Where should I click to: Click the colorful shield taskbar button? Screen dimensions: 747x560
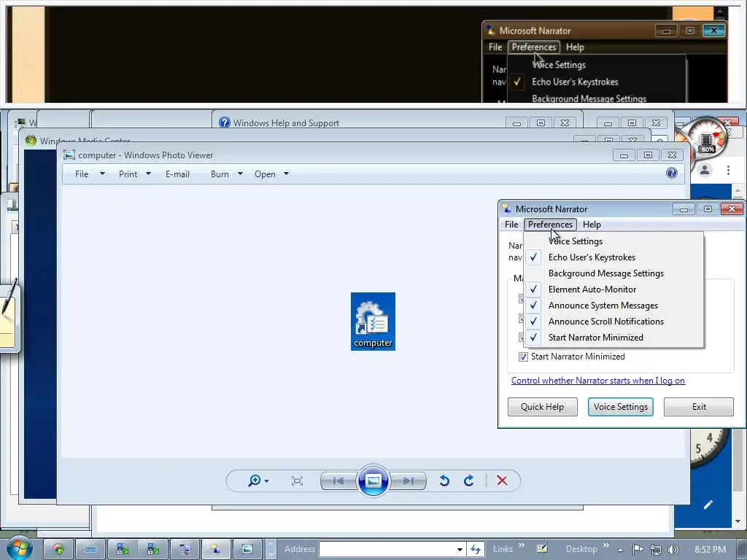(58, 550)
